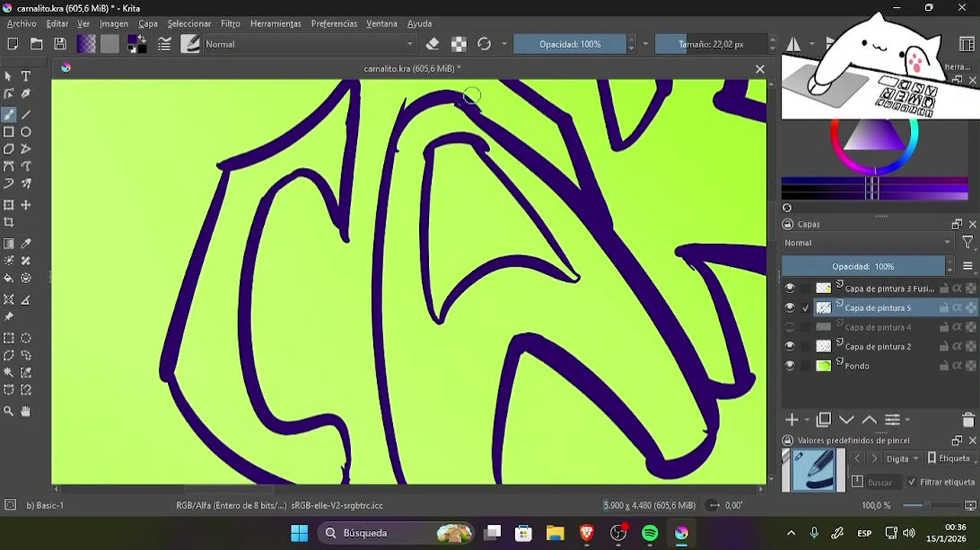Click the Save document icon
This screenshot has height=550, width=980.
coord(60,44)
